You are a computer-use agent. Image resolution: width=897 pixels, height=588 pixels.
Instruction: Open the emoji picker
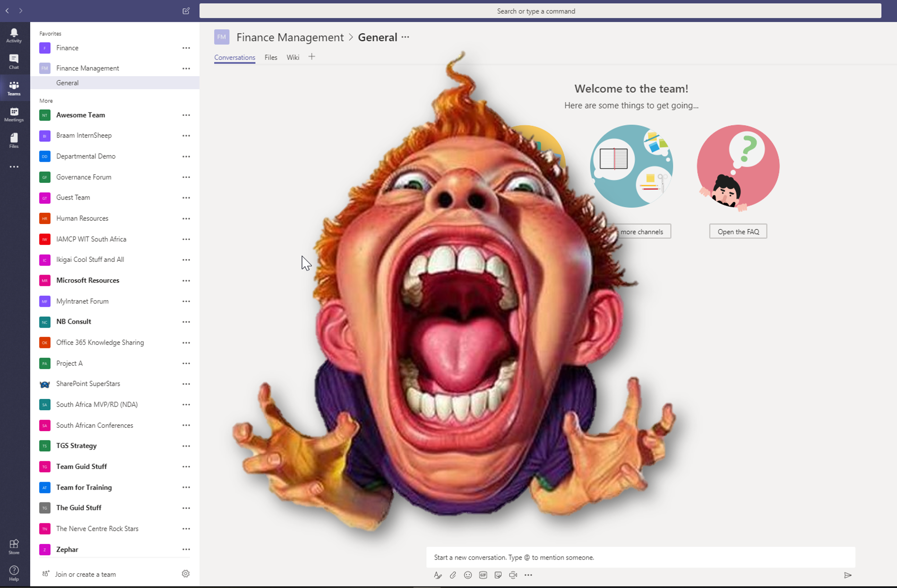coord(468,575)
